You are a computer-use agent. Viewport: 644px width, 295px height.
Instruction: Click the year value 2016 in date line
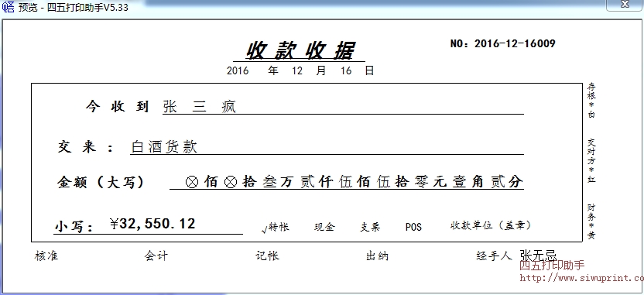tap(238, 70)
